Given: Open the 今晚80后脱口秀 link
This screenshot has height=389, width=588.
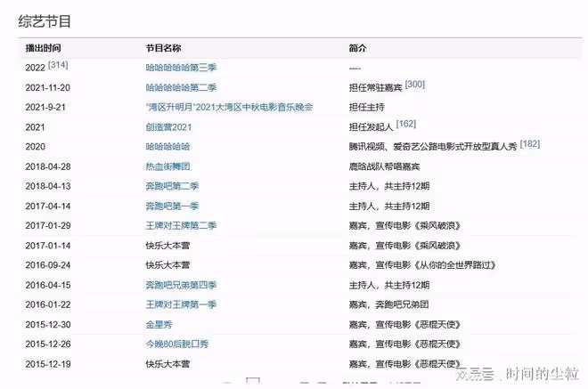Looking at the screenshot, I should [x=176, y=344].
